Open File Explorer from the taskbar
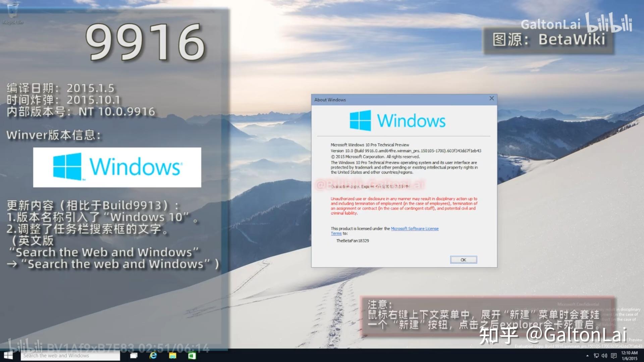The image size is (644, 362). [172, 356]
